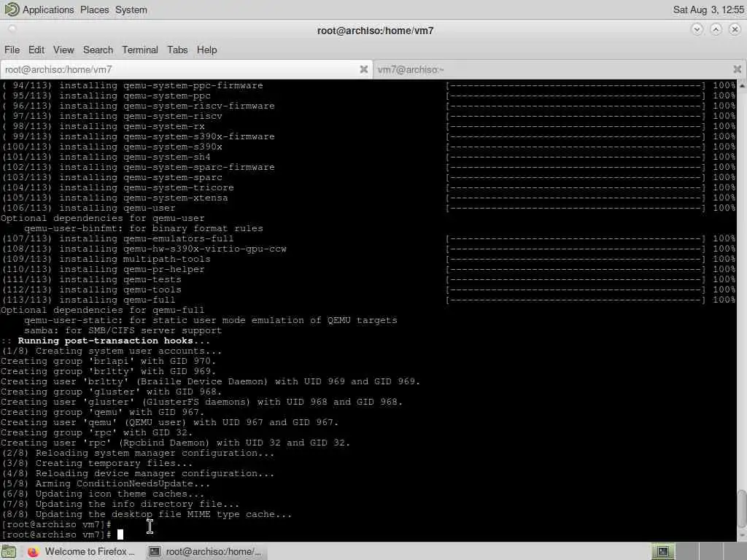Click the 'installing qemu-system-ppc-firmware' line
The height and width of the screenshot is (560, 747).
(133, 86)
